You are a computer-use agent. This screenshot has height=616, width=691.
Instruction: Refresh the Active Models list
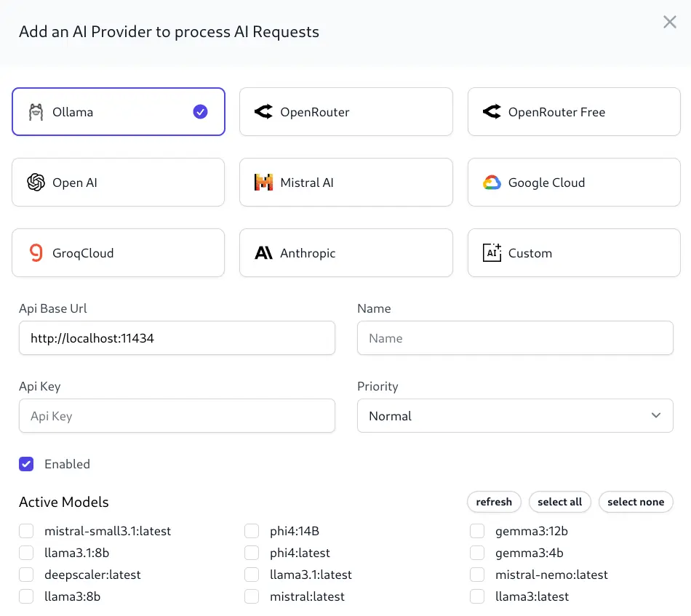[x=494, y=502]
